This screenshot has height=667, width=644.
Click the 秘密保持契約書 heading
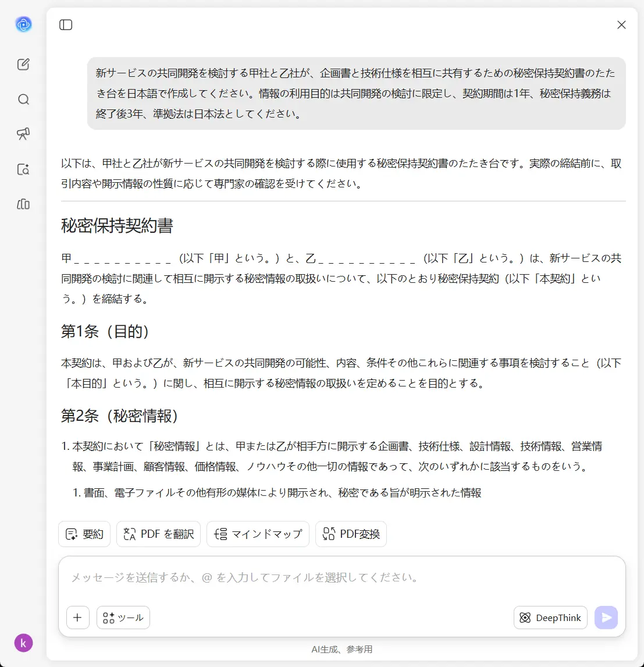pos(117,225)
